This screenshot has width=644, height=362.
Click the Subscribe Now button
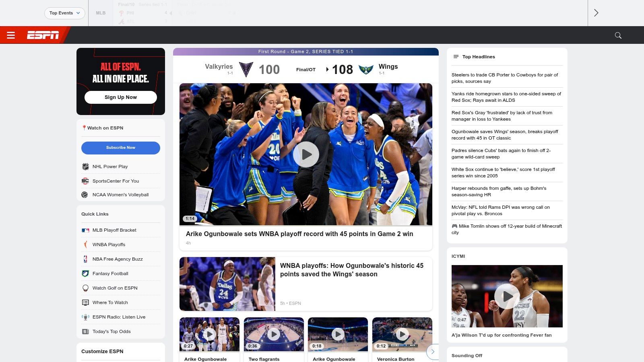point(121,148)
